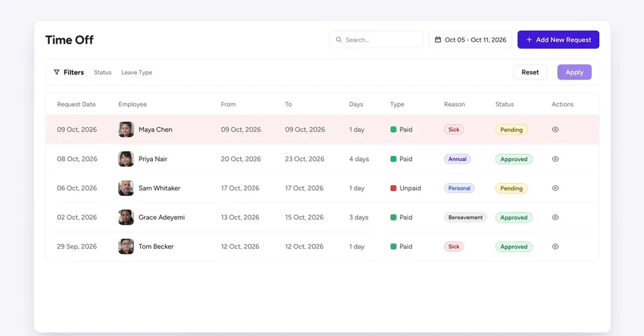Click the Time Off page title

[69, 40]
